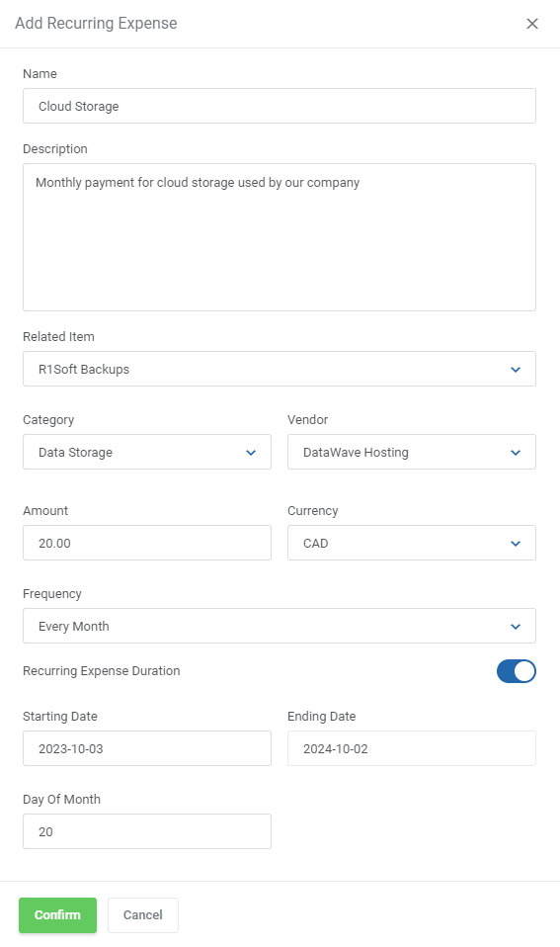Screen dimensions: 560x947
Task: Click the Related Item label
Action: pos(58,336)
